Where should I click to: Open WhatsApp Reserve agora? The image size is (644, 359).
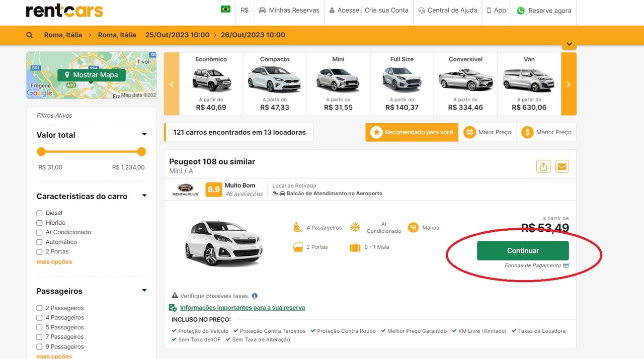544,11
